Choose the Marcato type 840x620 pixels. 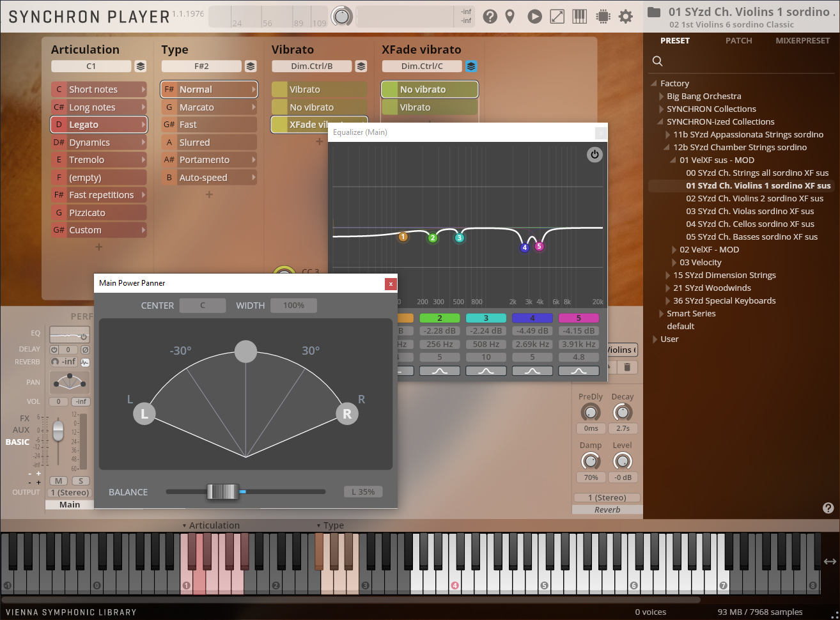(209, 107)
